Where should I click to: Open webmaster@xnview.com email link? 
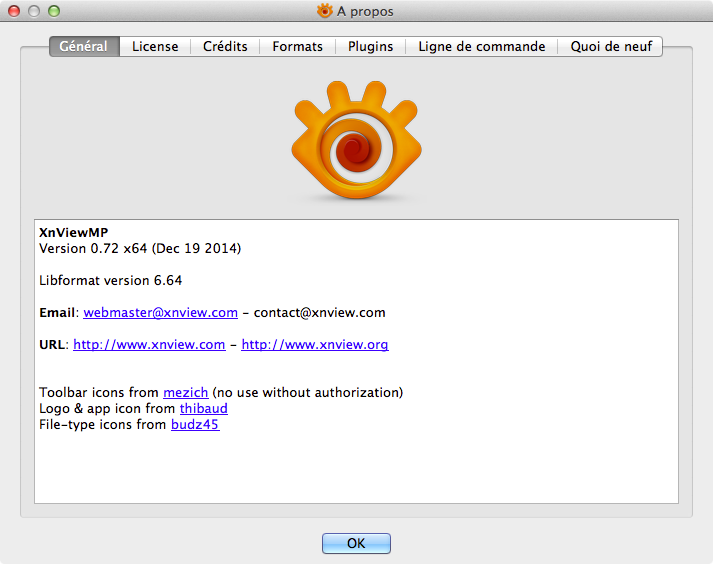tap(160, 312)
